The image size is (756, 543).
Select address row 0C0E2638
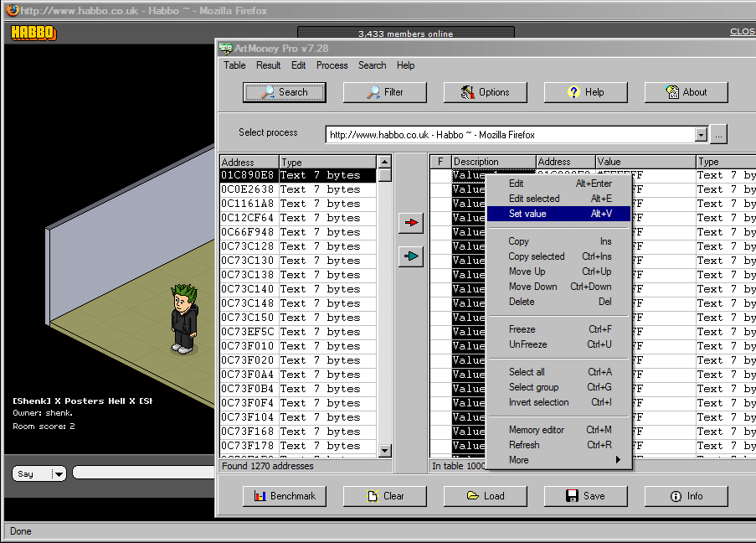click(x=298, y=189)
